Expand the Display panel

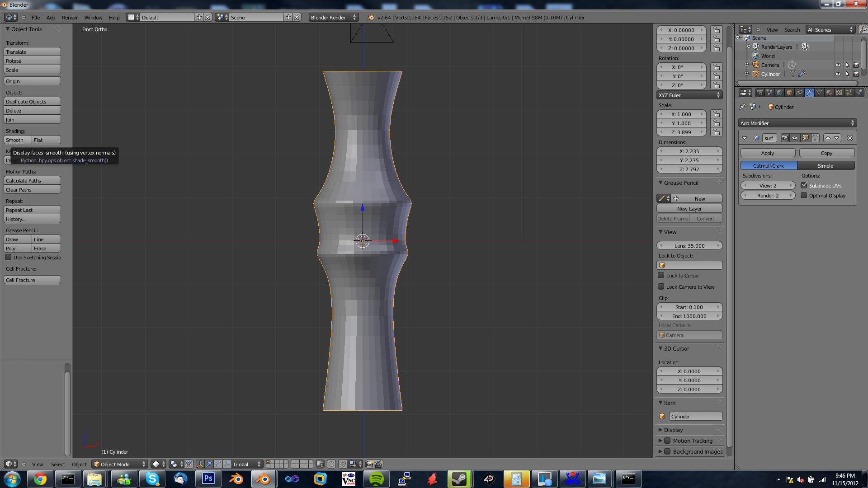click(660, 430)
